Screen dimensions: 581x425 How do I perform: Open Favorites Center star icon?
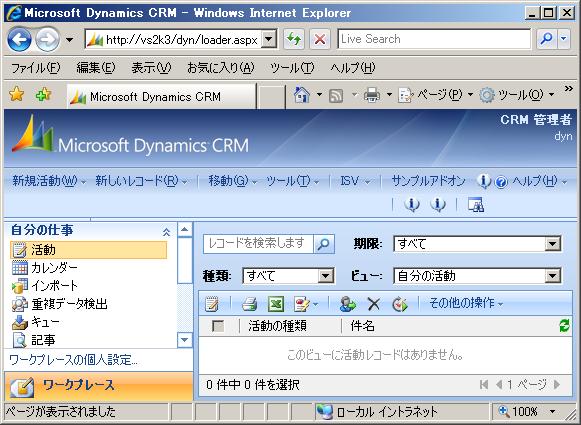coord(16,94)
